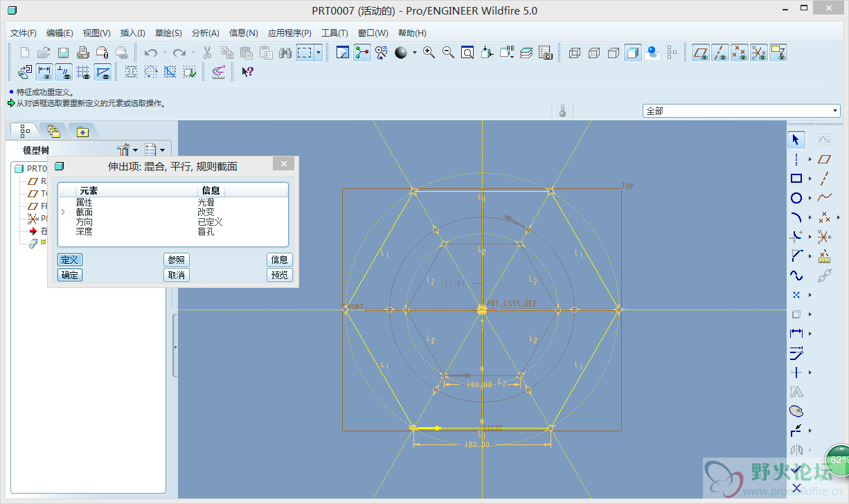Viewport: 849px width, 504px height.
Task: Click the 预览 button
Action: [x=280, y=275]
